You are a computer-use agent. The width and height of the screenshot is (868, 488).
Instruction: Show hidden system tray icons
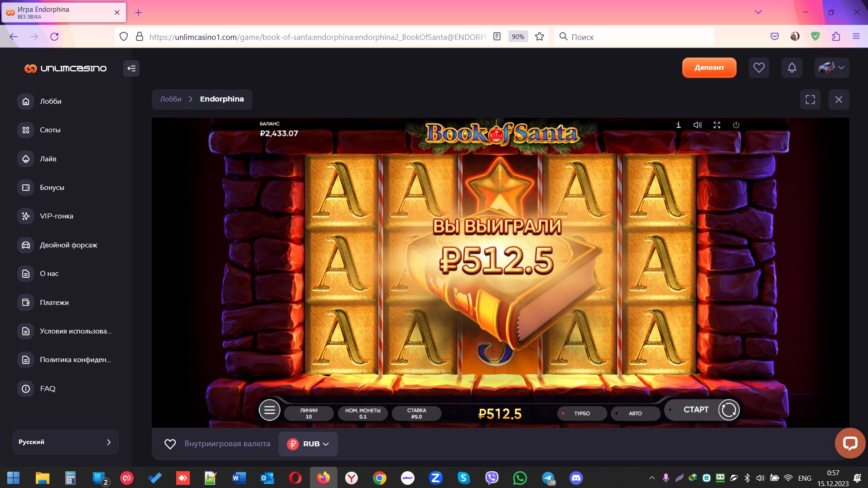pyautogui.click(x=652, y=478)
